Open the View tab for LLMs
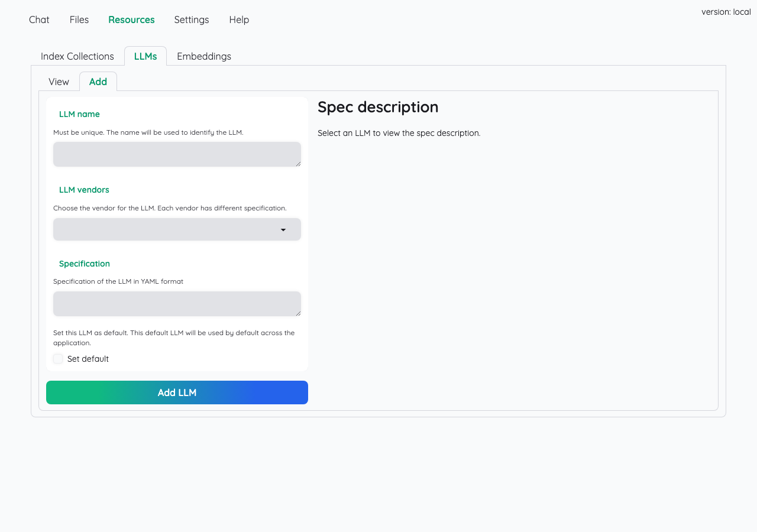757x532 pixels. (x=59, y=82)
